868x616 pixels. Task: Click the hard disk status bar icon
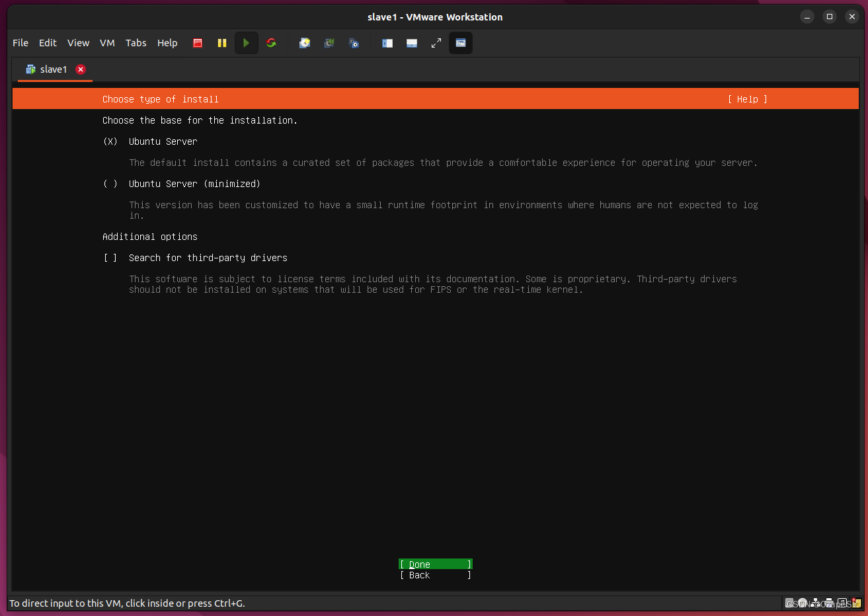(x=789, y=603)
